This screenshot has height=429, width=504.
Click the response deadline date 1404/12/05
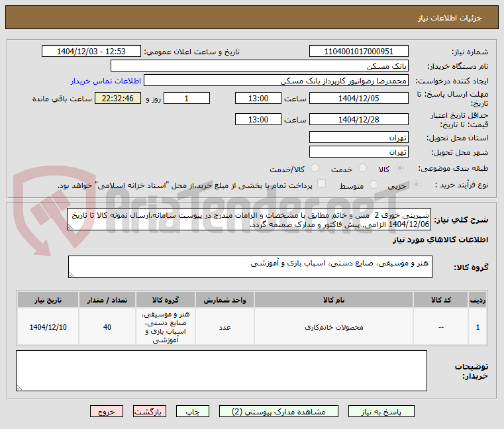(359, 98)
